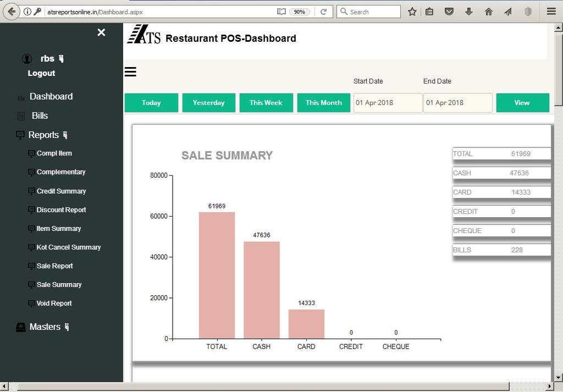Click the Masters icon in the sidebar
This screenshot has width=563, height=392.
coord(21,327)
